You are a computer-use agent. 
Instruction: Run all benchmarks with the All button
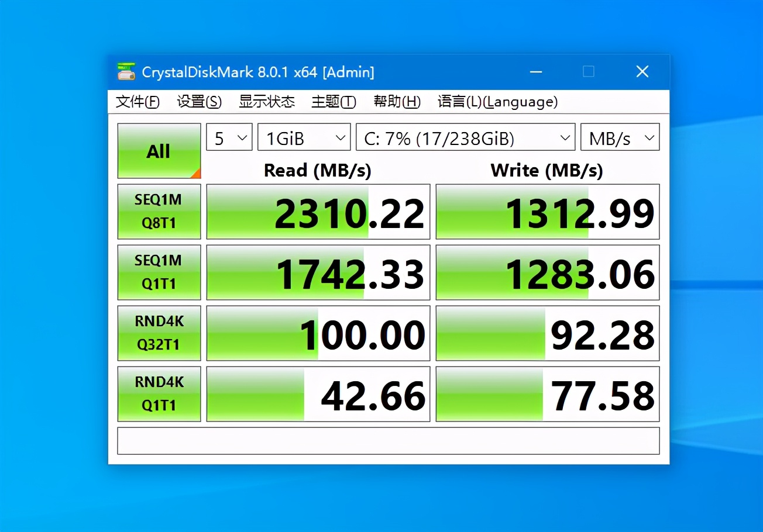(x=159, y=151)
